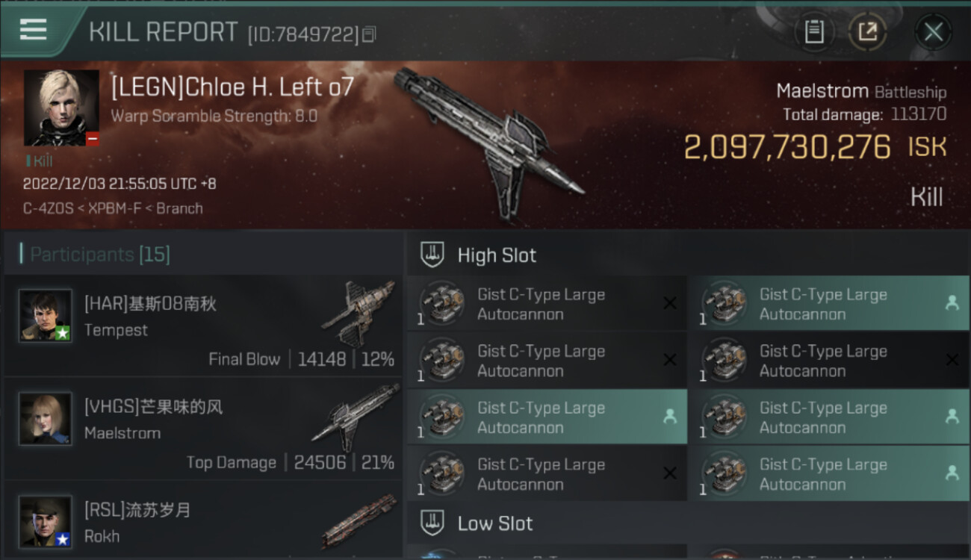Open the [RSL]流苏岁月 pilot portrait
This screenshot has width=971, height=560.
click(x=46, y=521)
